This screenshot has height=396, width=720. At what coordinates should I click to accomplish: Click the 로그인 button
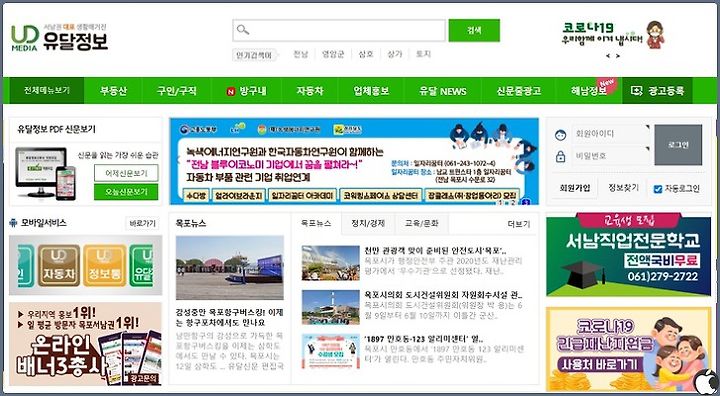point(678,145)
